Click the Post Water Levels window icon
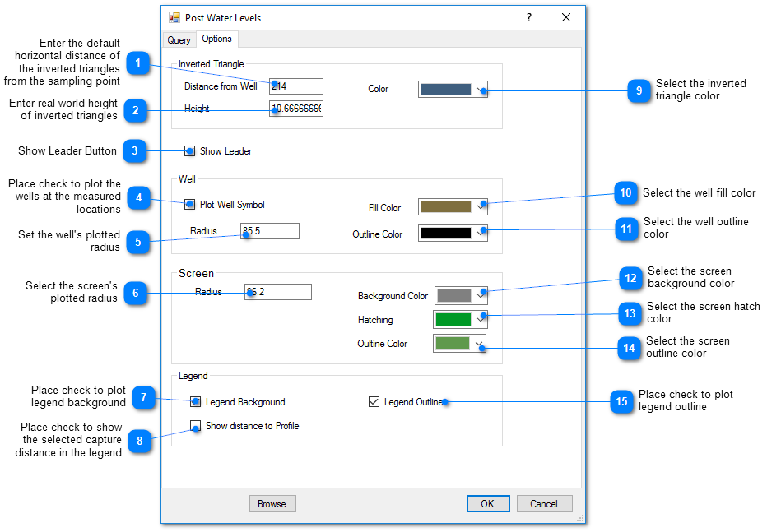Image resolution: width=767 pixels, height=532 pixels. click(174, 17)
